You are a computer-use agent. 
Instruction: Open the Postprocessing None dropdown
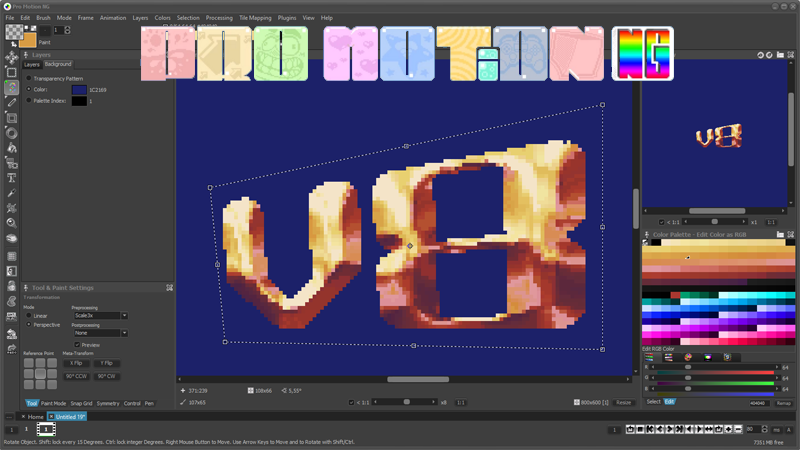100,333
